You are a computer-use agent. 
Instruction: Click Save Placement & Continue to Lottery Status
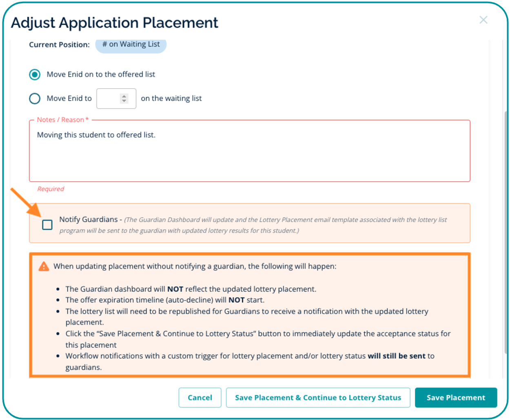point(318,398)
